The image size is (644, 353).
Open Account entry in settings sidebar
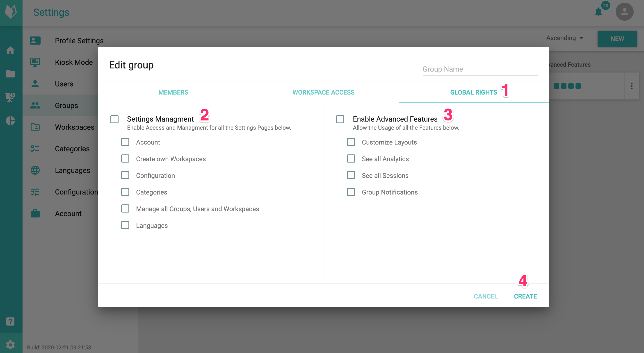(68, 214)
